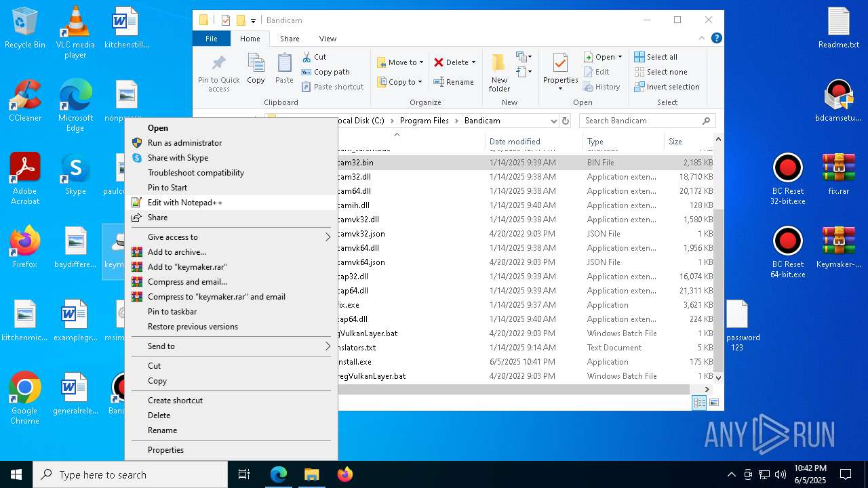The image size is (868, 488).
Task: Open the Skype desktop shortcut
Action: [x=75, y=175]
